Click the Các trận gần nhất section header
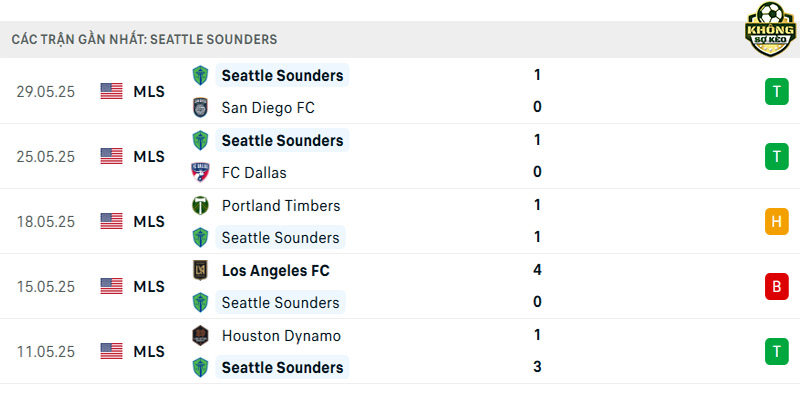The height and width of the screenshot is (400, 800). (x=144, y=39)
